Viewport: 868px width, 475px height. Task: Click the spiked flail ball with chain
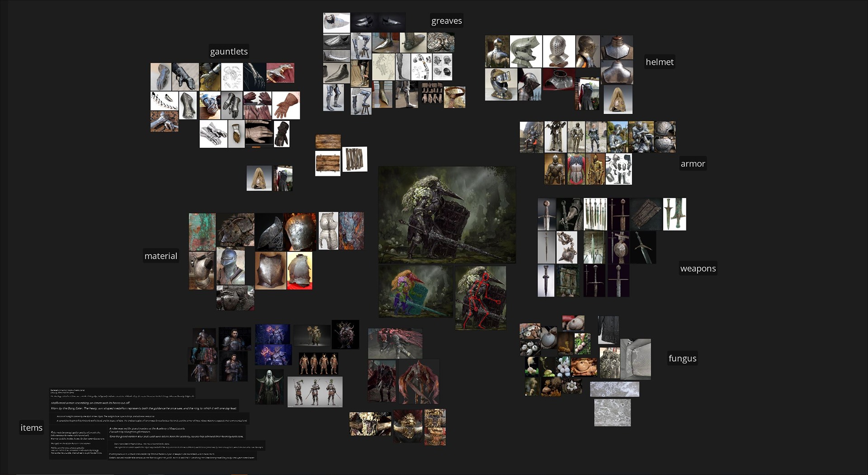(x=566, y=248)
